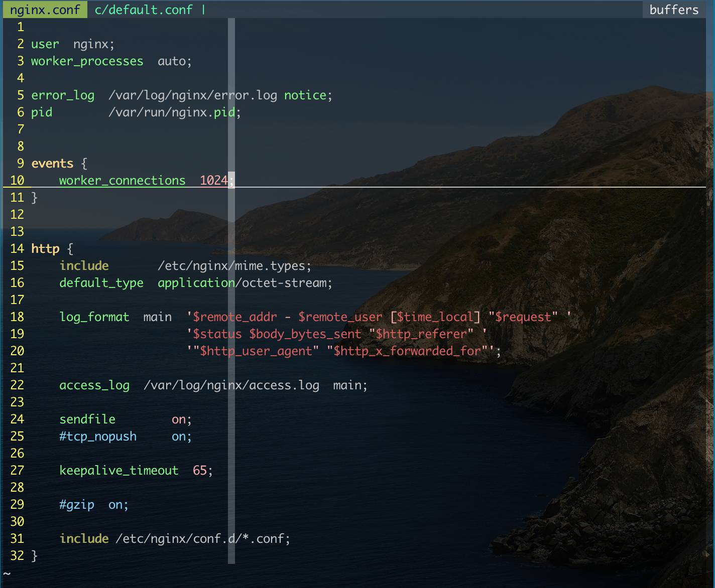Viewport: 715px width, 588px height.
Task: Click the path "/var/log/nginx/access.log"
Action: 231,385
